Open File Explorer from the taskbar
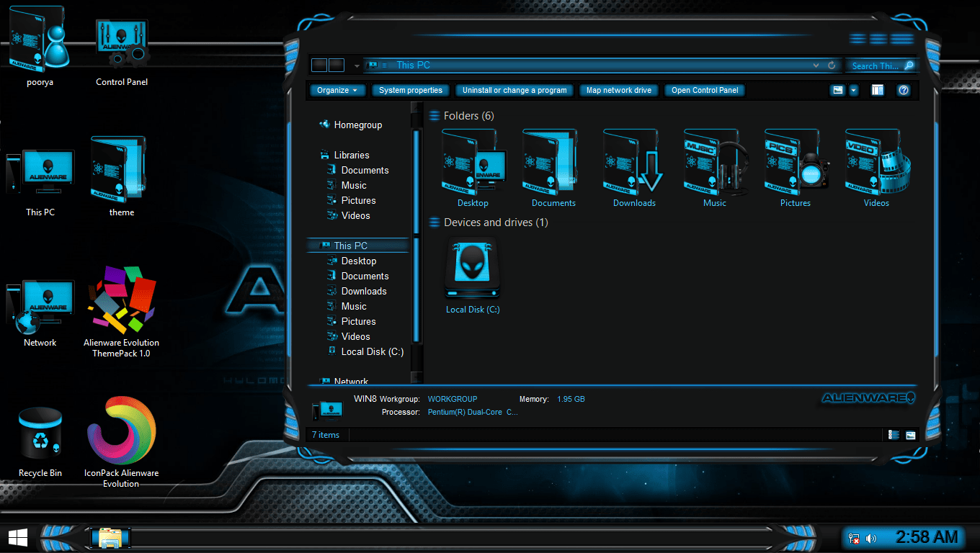Viewport: 980px width, 553px height. pyautogui.click(x=111, y=537)
